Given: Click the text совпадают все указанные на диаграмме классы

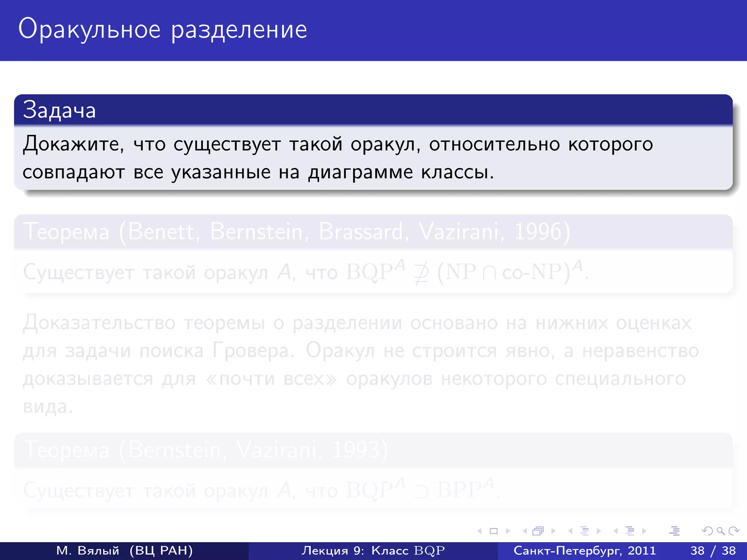Looking at the screenshot, I should click(x=258, y=172).
